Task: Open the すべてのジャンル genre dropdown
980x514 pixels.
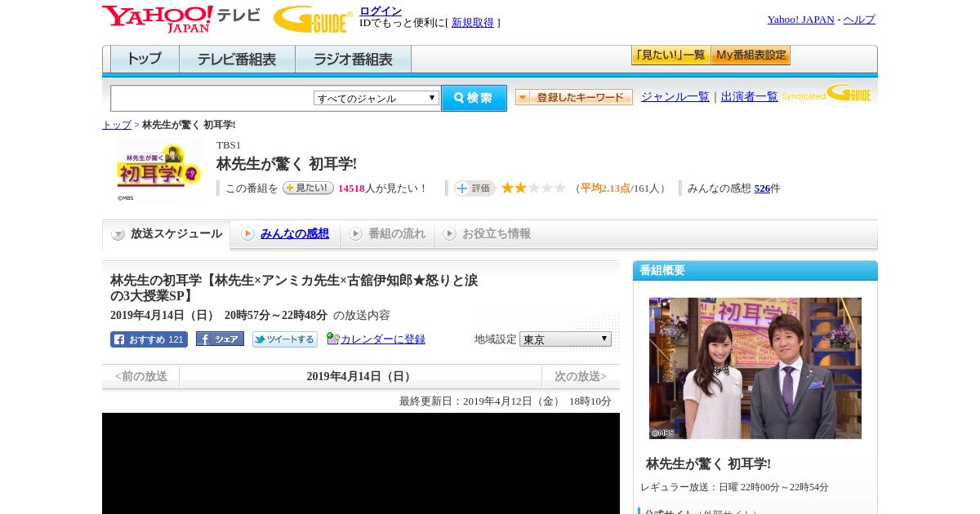Action: click(376, 98)
